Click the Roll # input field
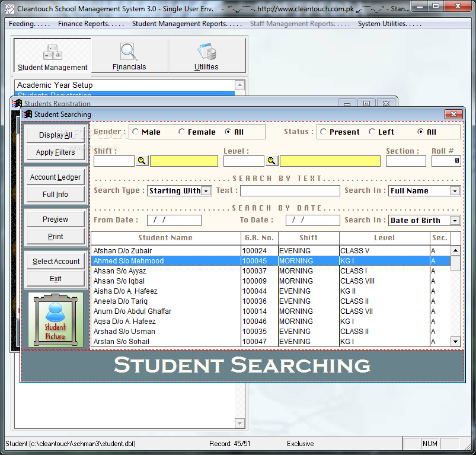This screenshot has width=476, height=455. (446, 161)
